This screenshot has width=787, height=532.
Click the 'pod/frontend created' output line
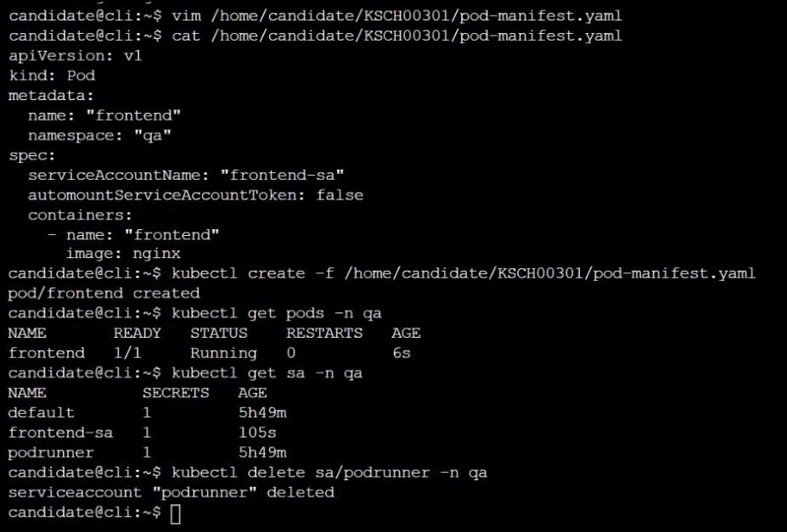104,294
